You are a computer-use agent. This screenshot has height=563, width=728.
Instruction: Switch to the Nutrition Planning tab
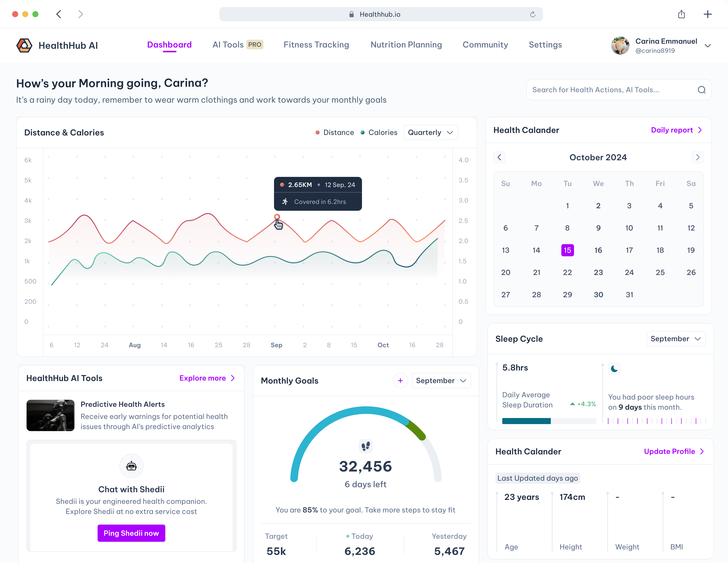click(x=406, y=45)
